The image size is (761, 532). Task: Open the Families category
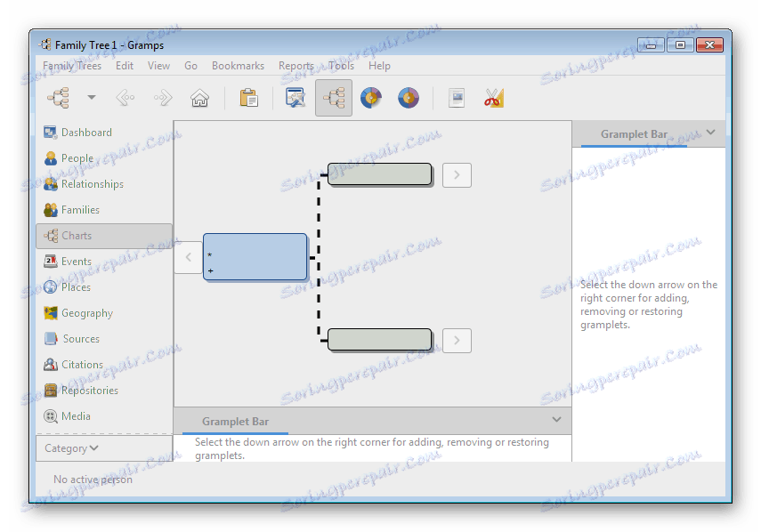[x=71, y=209]
